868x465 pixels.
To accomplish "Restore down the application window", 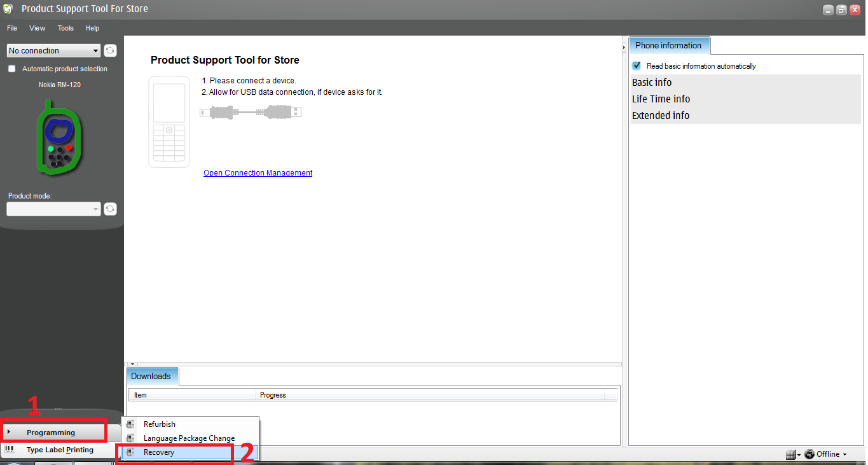I will coord(841,10).
